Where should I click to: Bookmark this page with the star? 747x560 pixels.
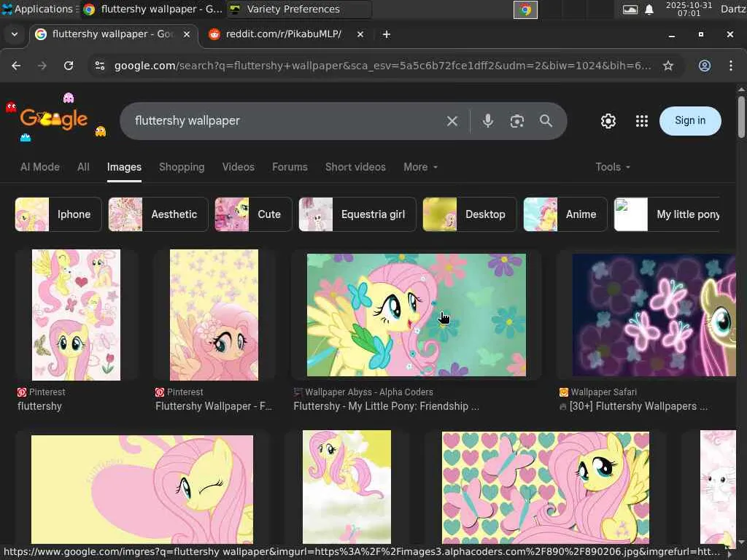(x=668, y=66)
